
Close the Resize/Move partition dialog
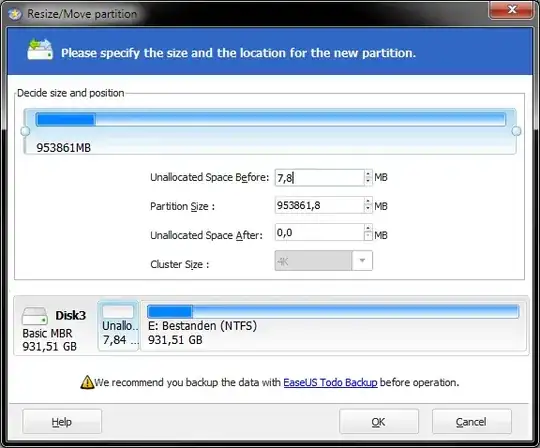click(x=511, y=10)
